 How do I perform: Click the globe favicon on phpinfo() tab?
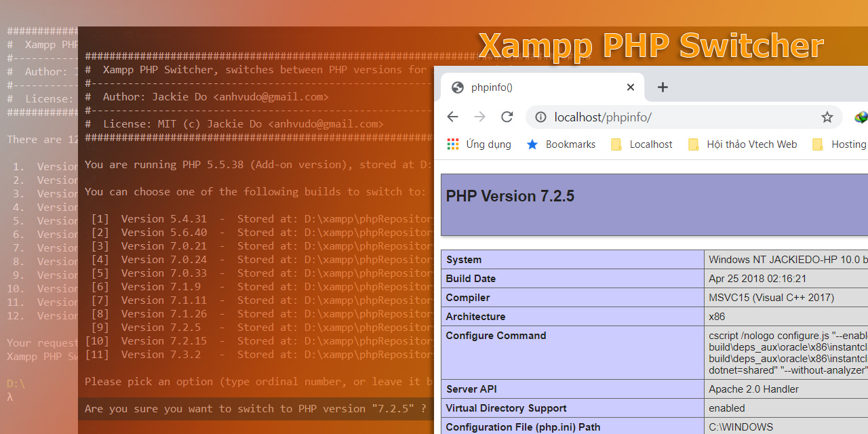(x=458, y=87)
